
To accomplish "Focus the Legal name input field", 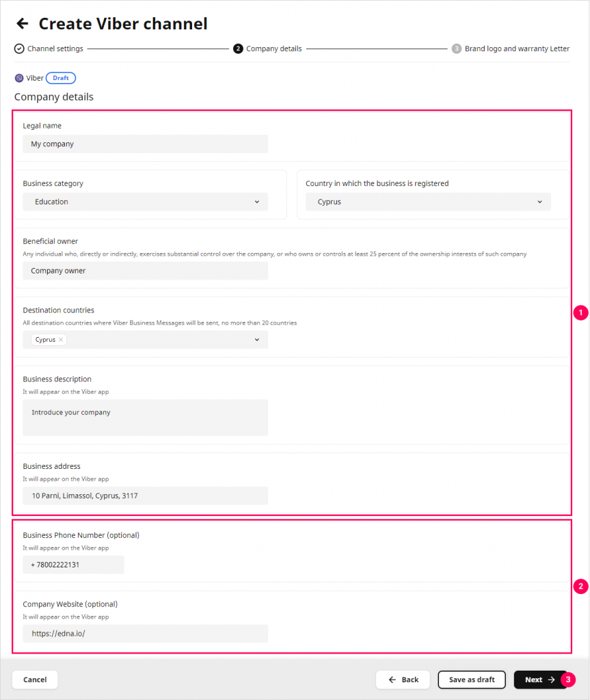I will [x=145, y=144].
